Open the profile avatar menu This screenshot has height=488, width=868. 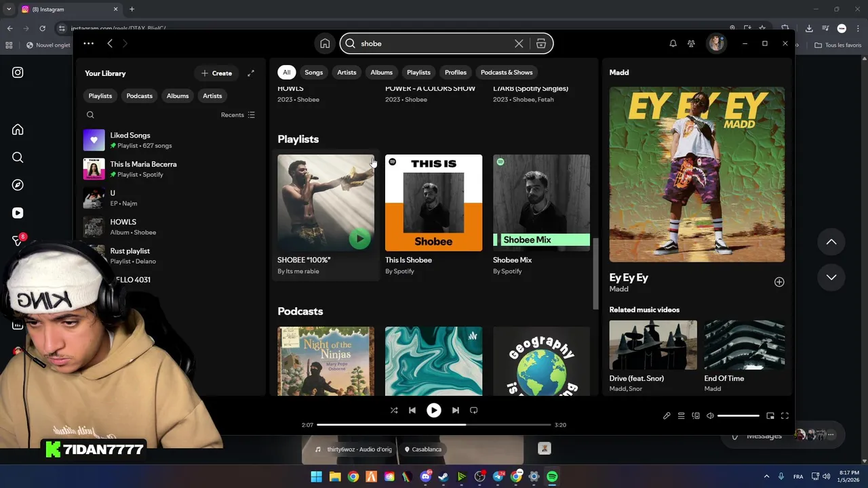click(x=716, y=43)
